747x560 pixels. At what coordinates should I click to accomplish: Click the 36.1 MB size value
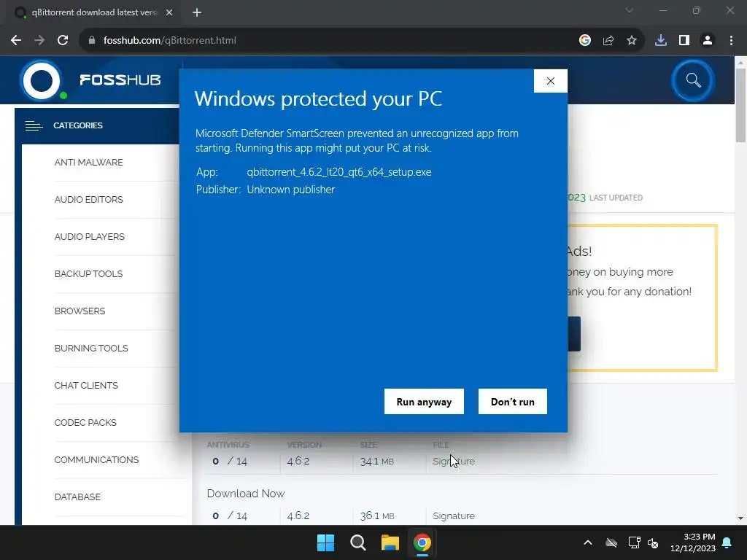pos(377,516)
